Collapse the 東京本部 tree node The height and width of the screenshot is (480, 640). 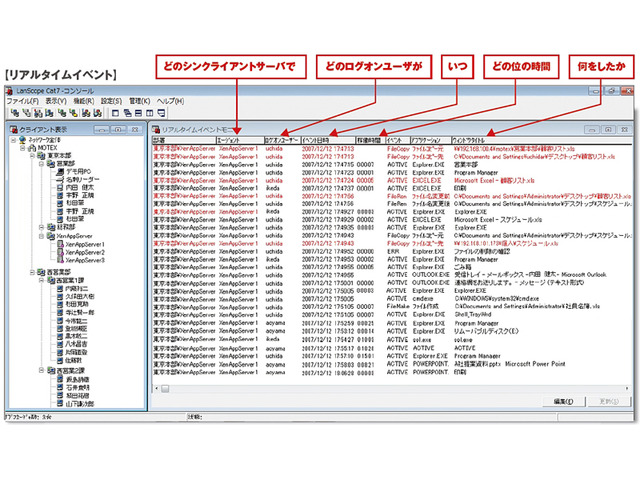(32, 156)
